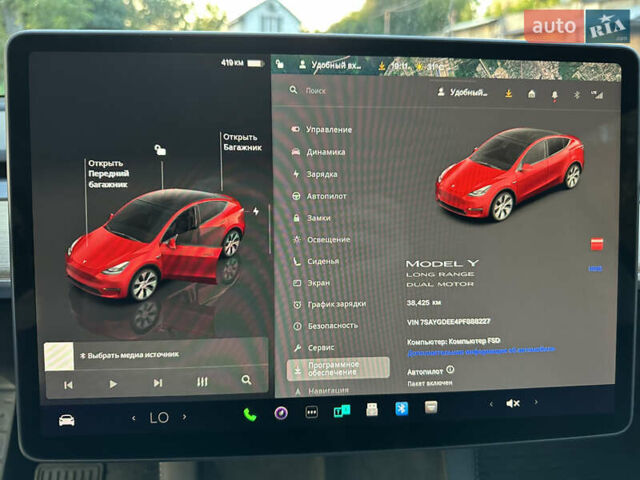Open the purple dashcam camera app
640x480 pixels.
pyautogui.click(x=281, y=413)
